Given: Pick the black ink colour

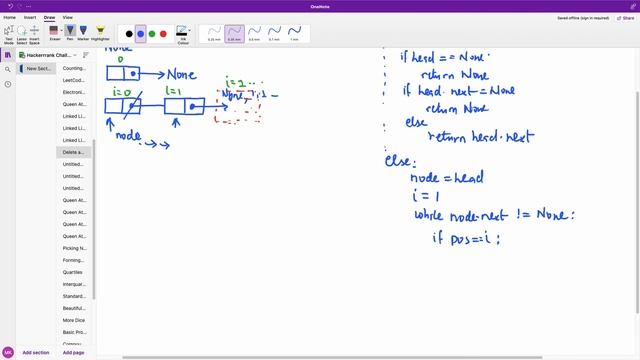Looking at the screenshot, I should click(129, 34).
